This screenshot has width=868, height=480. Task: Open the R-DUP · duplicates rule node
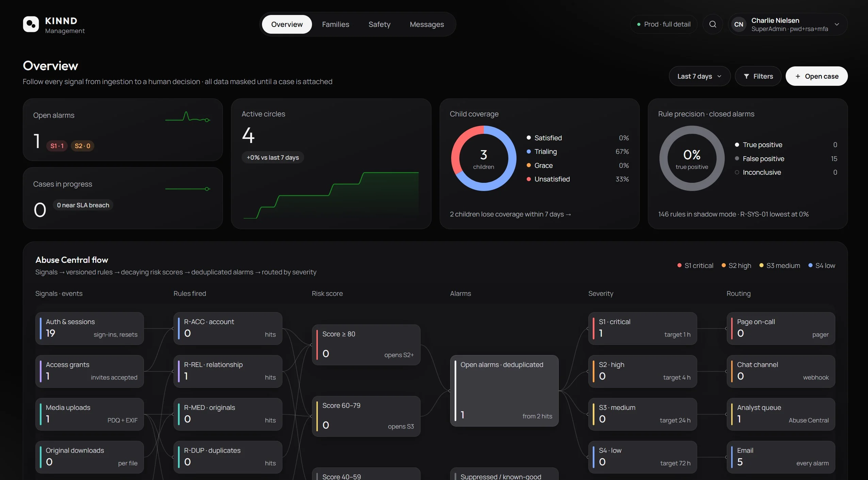click(x=228, y=457)
